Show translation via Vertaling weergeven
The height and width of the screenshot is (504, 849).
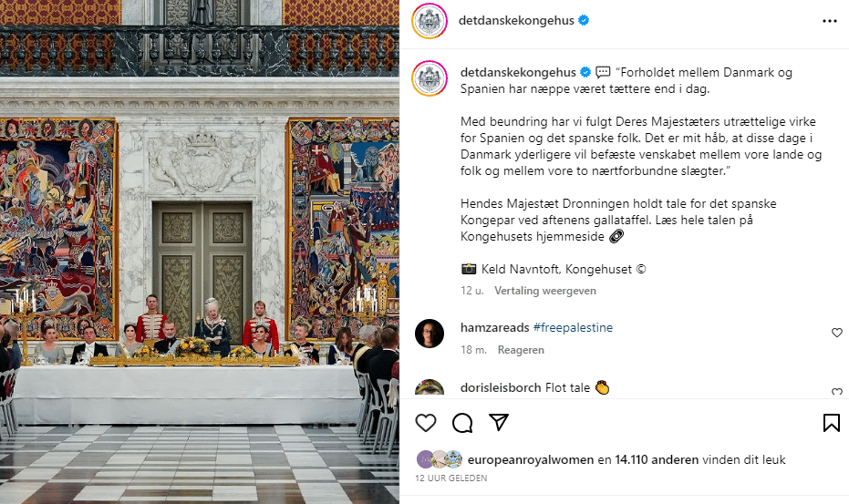(544, 291)
